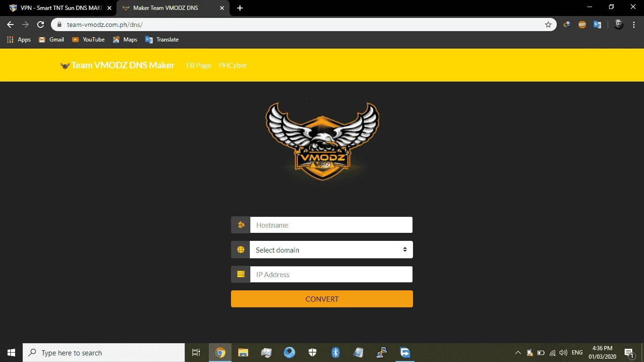Reload the current page
Viewport: 644px width, 362px height.
click(41, 25)
